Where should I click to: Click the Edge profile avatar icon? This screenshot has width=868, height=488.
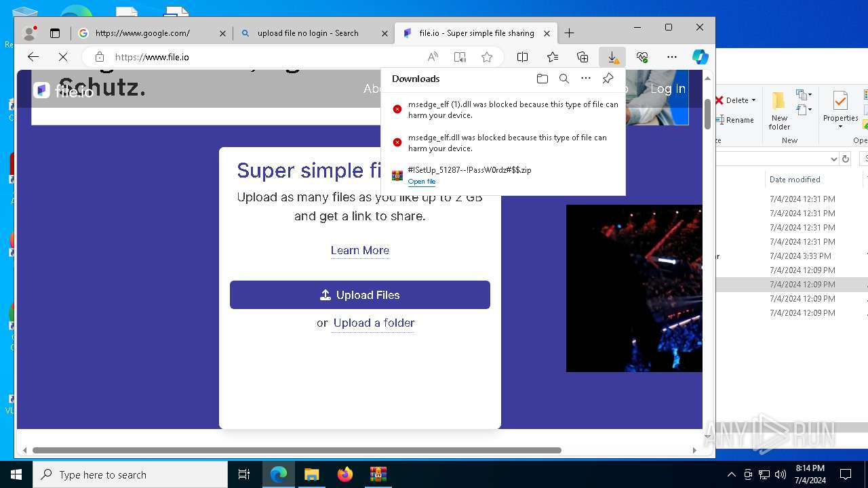tap(29, 33)
